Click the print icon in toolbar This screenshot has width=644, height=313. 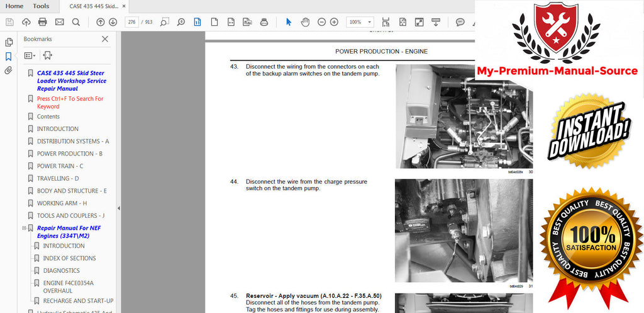coord(42,22)
